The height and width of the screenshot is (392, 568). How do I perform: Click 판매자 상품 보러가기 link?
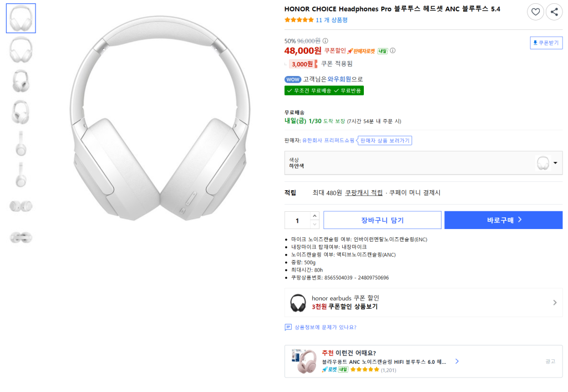[x=384, y=141]
